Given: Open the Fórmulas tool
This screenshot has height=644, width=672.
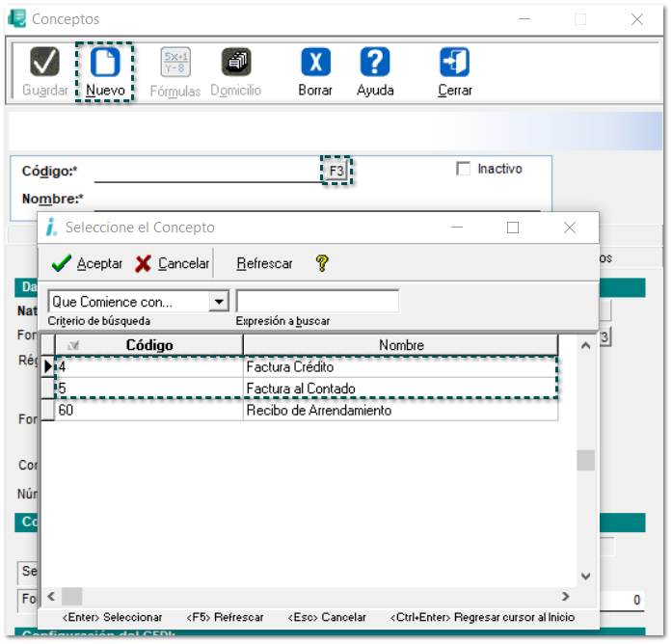Looking at the screenshot, I should pos(175,63).
